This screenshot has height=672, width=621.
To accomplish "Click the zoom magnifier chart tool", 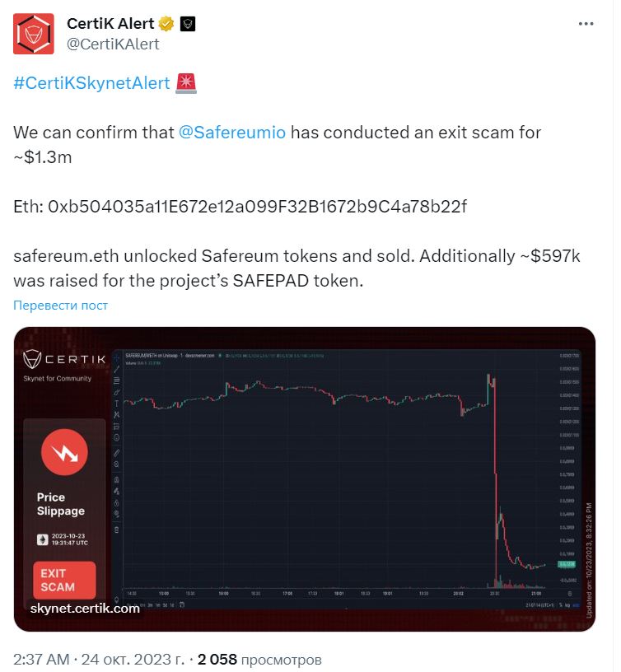I will pos(117,464).
